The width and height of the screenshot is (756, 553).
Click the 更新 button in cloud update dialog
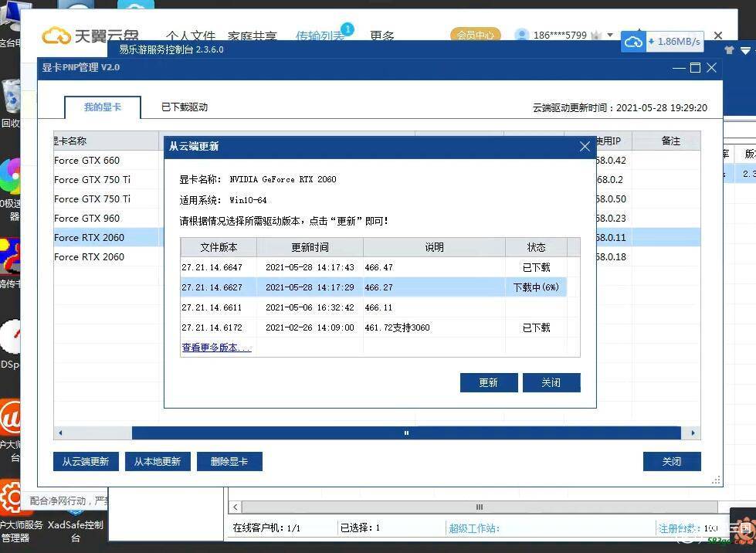488,382
